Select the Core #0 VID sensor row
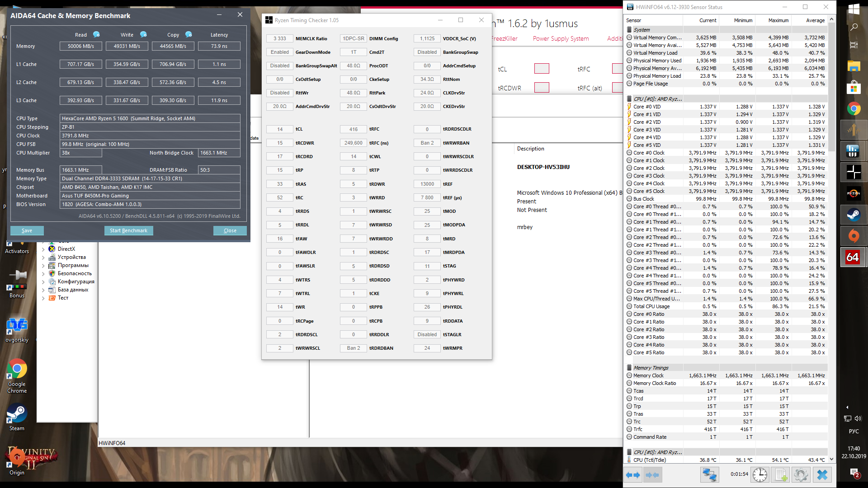Viewport: 868px width, 488px height. (726, 107)
